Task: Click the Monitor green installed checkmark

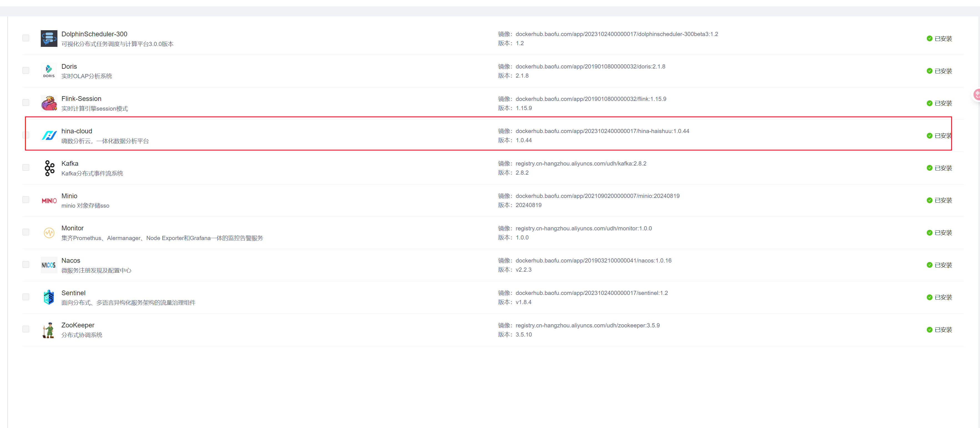Action: tap(930, 233)
